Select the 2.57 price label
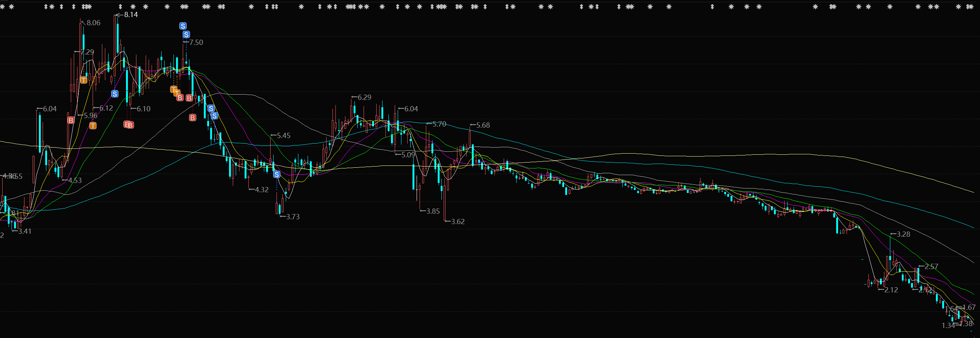This screenshot has height=338, width=980. tap(931, 267)
